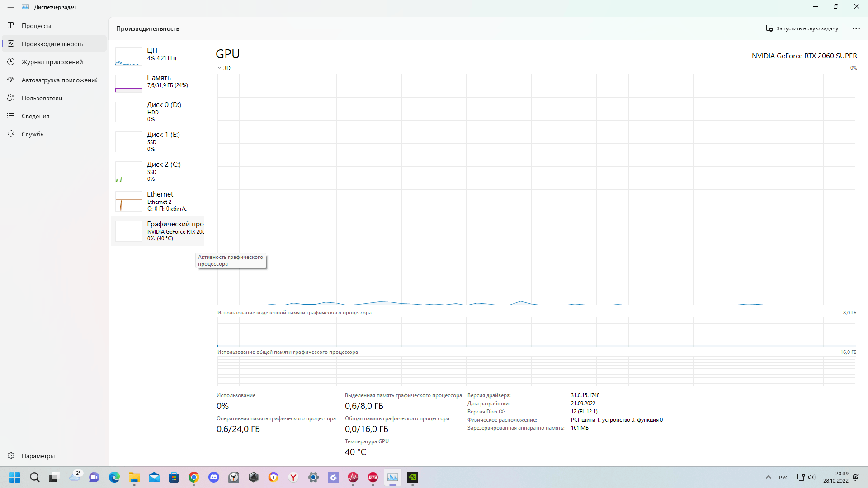Open network and volume quick settings

pyautogui.click(x=806, y=477)
